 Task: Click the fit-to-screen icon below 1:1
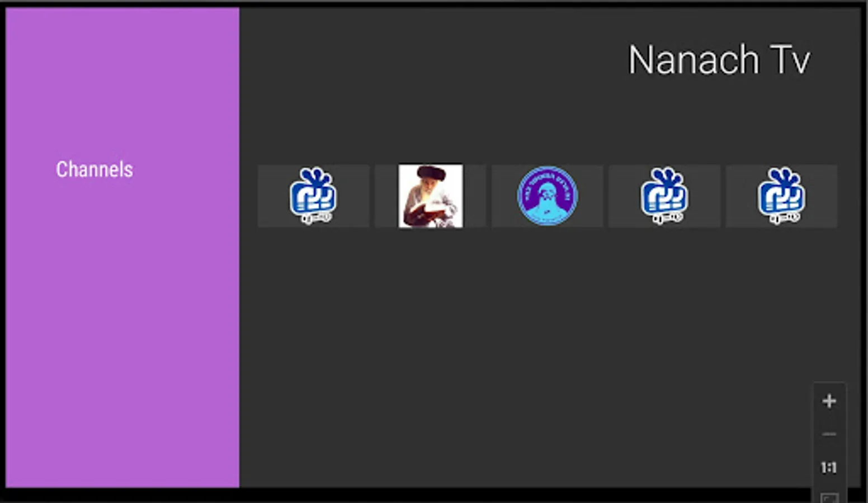point(829,497)
